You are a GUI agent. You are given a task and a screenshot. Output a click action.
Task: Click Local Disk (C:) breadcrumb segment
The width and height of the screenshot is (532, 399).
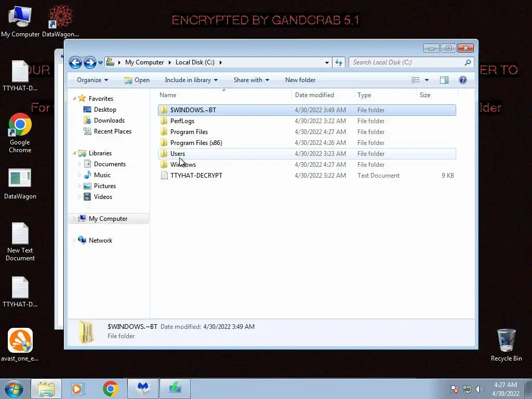195,62
